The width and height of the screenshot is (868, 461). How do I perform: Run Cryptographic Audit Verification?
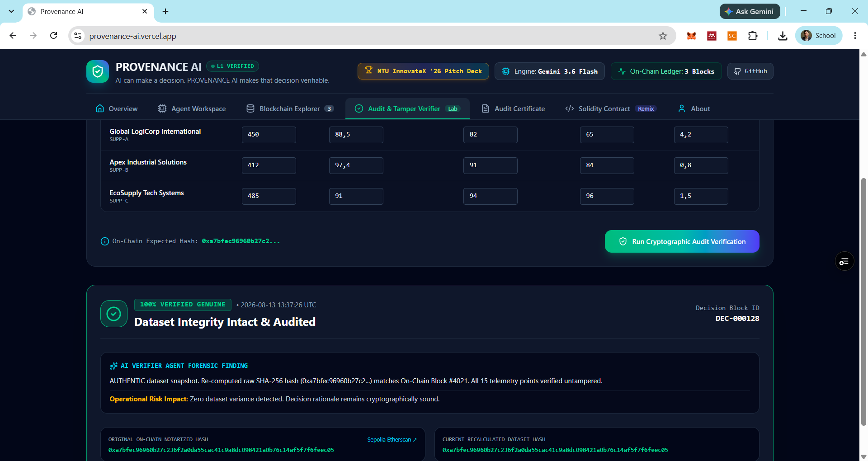click(x=682, y=241)
